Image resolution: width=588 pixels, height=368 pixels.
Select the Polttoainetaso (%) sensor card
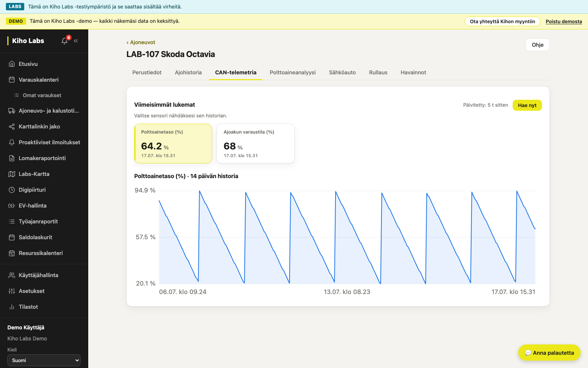tap(173, 144)
